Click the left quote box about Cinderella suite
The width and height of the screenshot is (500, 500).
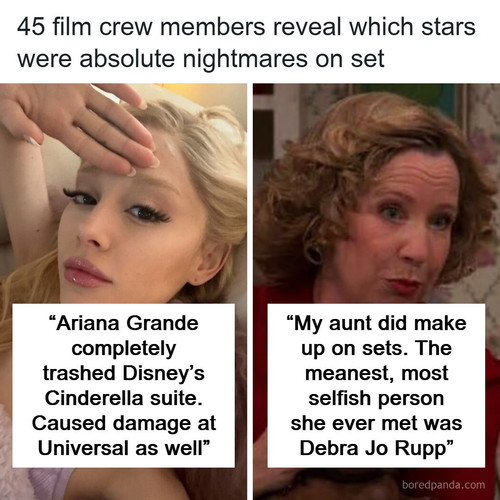pyautogui.click(x=124, y=385)
